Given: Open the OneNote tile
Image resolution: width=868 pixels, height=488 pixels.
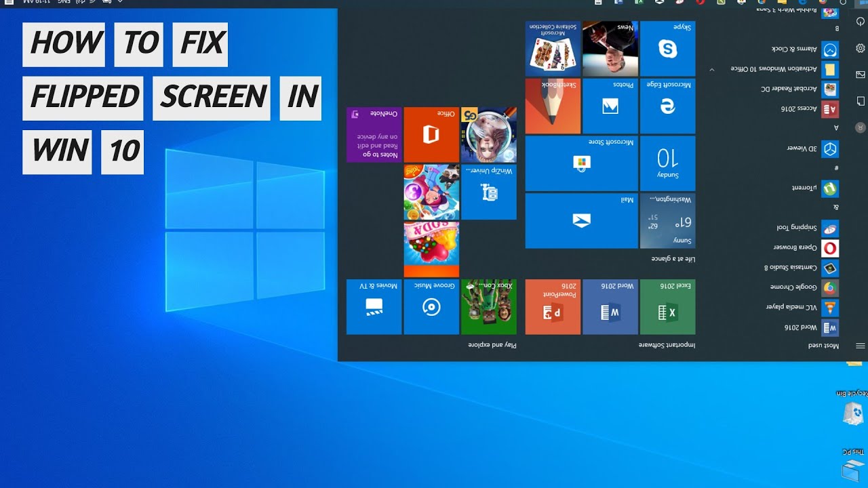Looking at the screenshot, I should click(x=374, y=135).
